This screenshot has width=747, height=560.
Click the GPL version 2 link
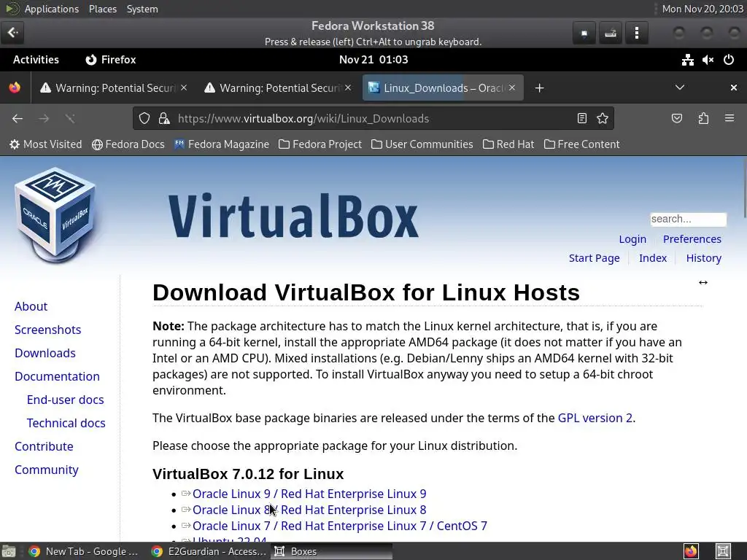coord(595,418)
